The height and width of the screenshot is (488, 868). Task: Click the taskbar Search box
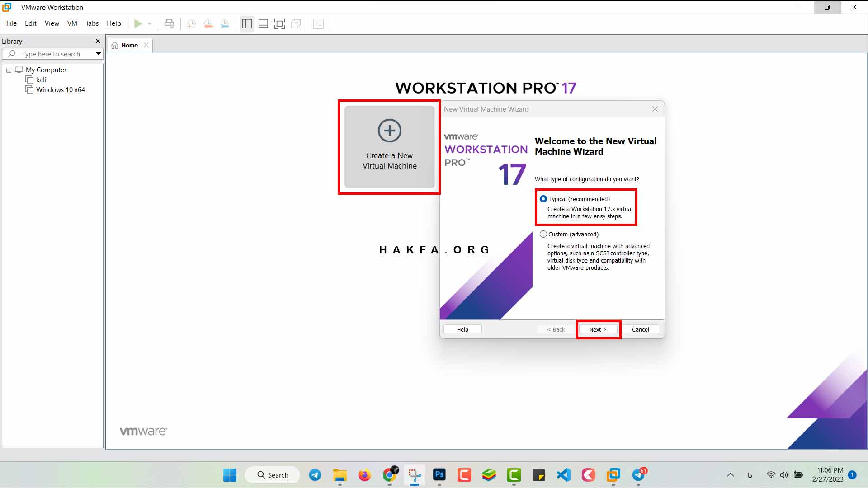pos(272,475)
